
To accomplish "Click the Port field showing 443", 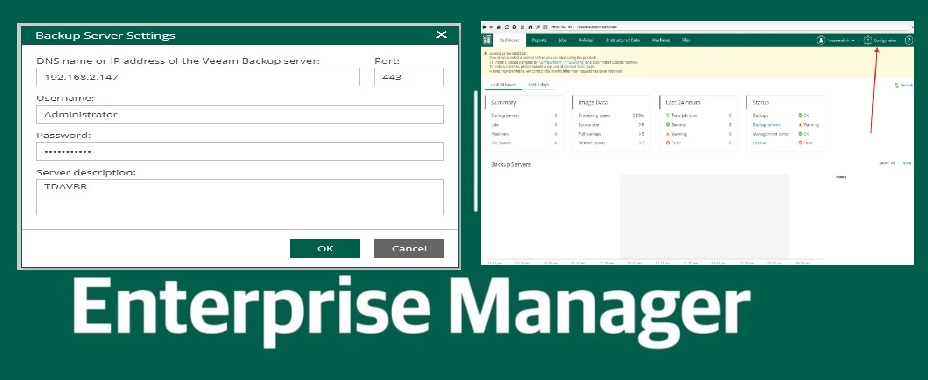I will (409, 77).
